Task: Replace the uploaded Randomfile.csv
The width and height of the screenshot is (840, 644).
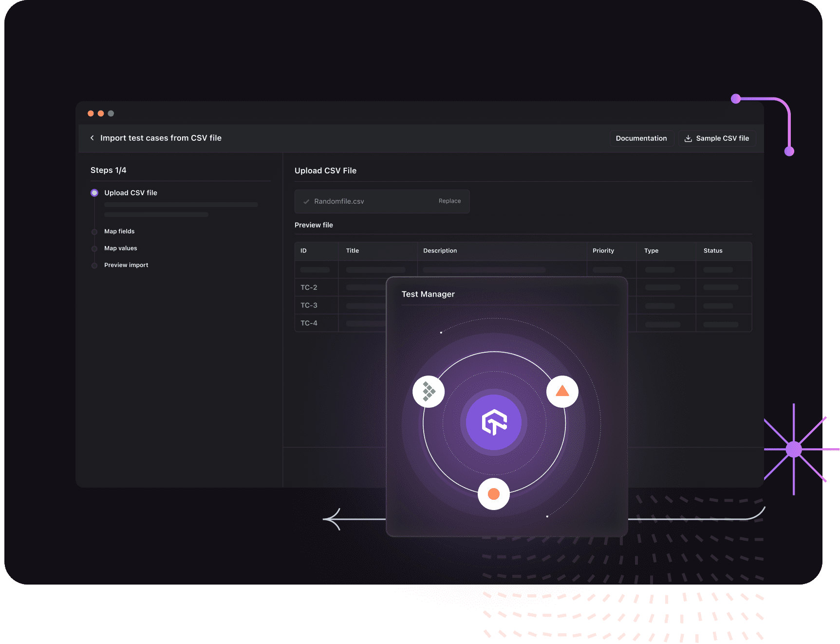Action: tap(449, 201)
